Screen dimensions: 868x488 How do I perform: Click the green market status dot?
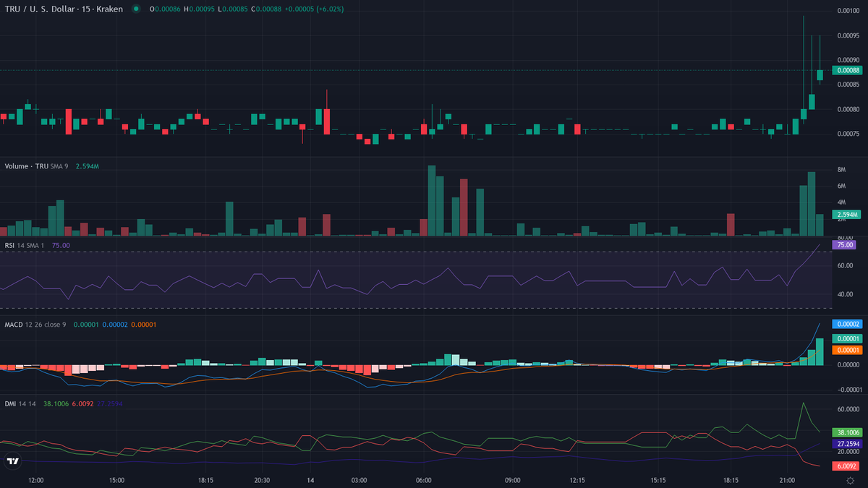pos(135,9)
